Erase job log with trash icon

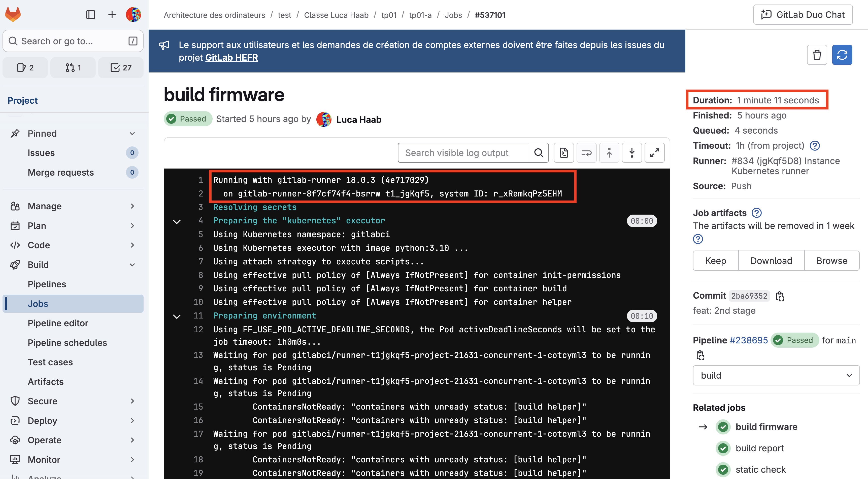click(817, 55)
